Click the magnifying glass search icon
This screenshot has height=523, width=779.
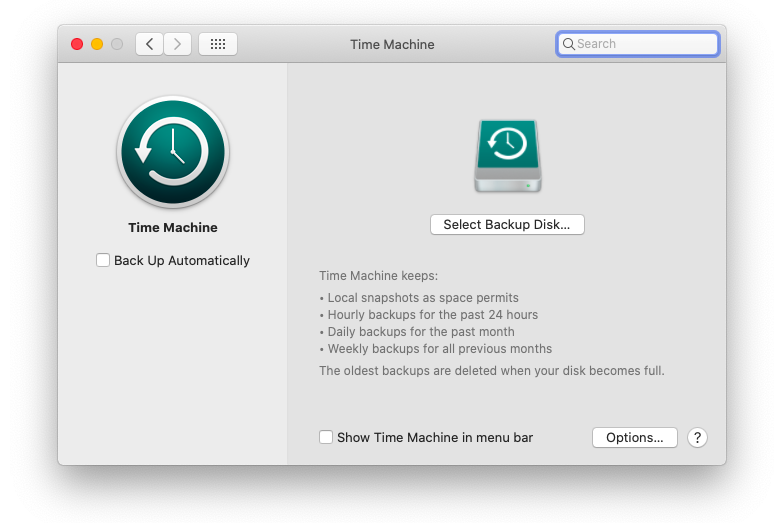pyautogui.click(x=568, y=44)
